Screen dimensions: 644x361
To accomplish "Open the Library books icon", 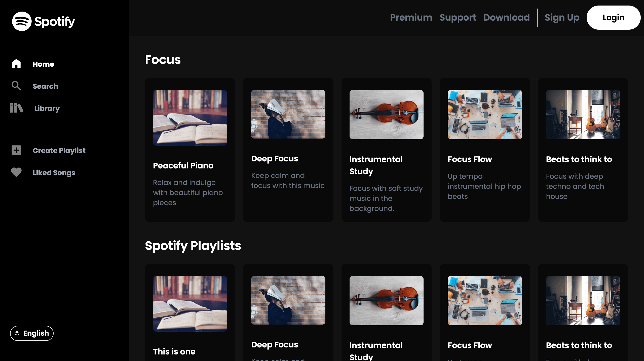I will 17,108.
